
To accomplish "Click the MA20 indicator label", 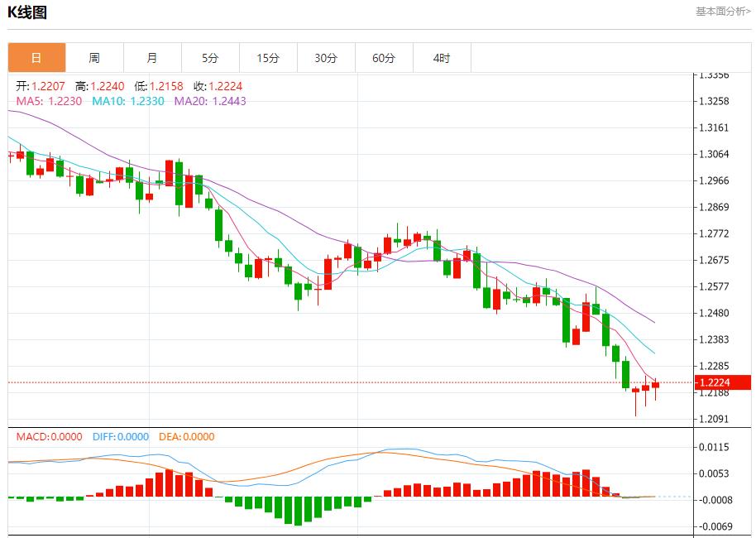I will (x=210, y=101).
